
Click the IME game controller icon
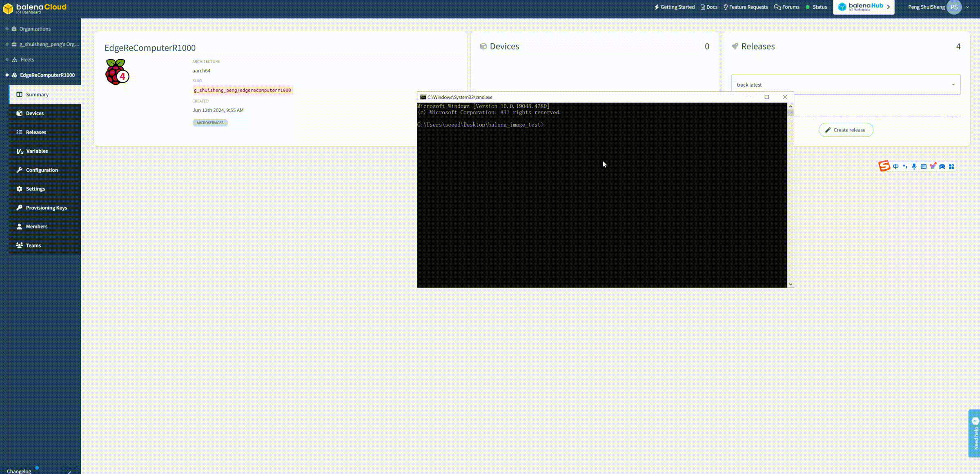pyautogui.click(x=942, y=167)
